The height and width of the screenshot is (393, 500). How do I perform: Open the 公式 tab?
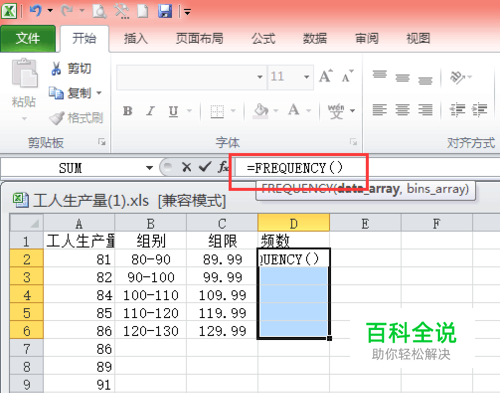[x=263, y=39]
